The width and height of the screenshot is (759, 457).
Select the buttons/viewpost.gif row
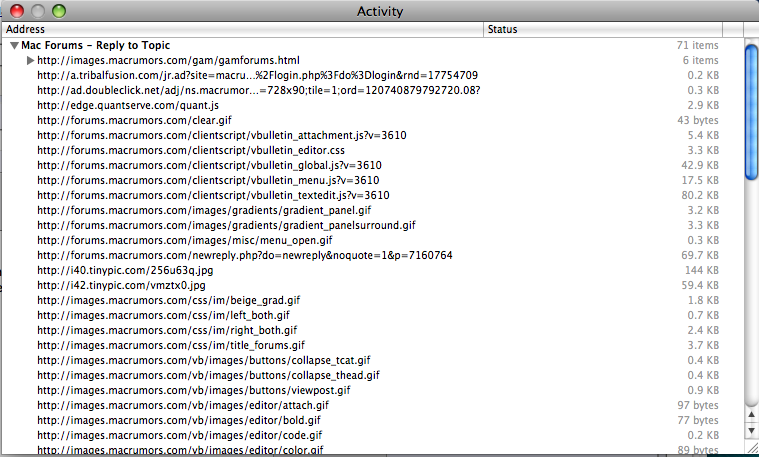click(373, 391)
